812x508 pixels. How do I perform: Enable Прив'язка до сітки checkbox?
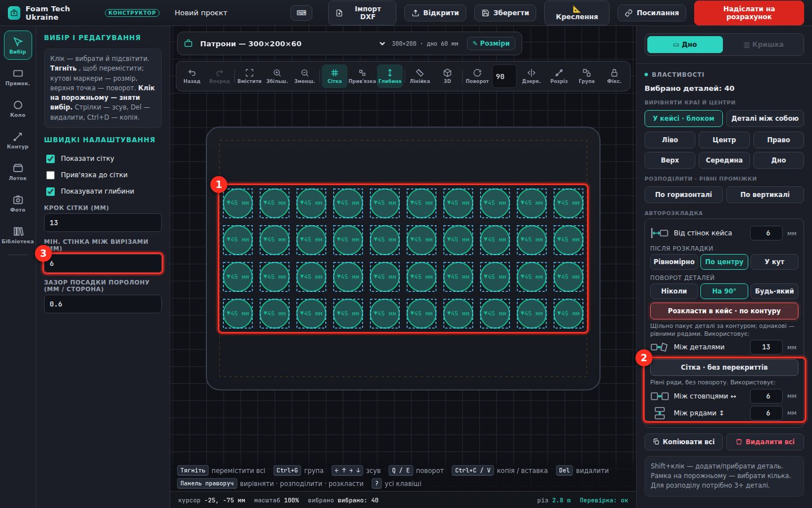pyautogui.click(x=51, y=175)
